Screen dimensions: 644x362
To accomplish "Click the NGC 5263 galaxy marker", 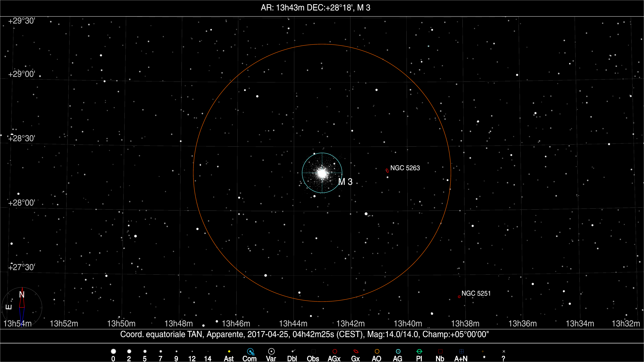I will [x=387, y=171].
